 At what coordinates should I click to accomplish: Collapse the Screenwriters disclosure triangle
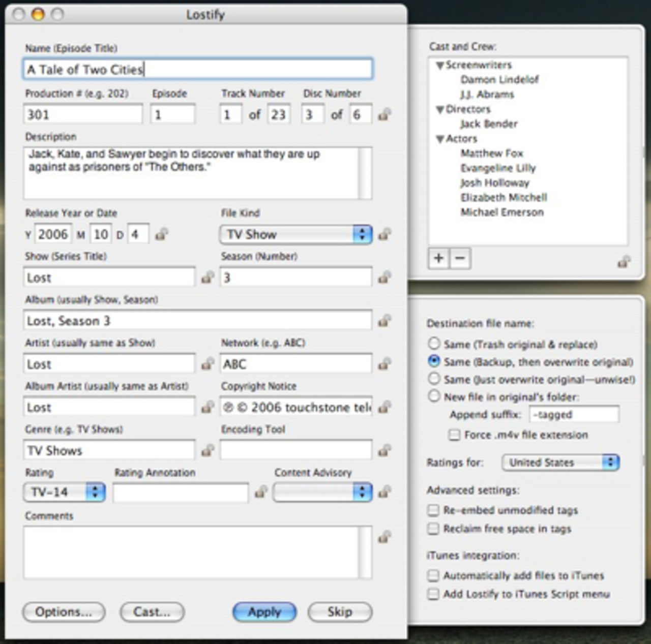440,66
